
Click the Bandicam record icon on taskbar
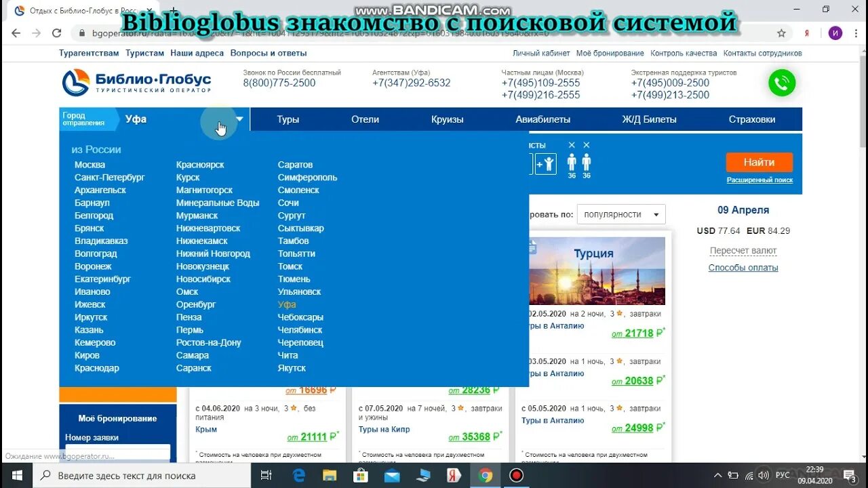pos(517,475)
